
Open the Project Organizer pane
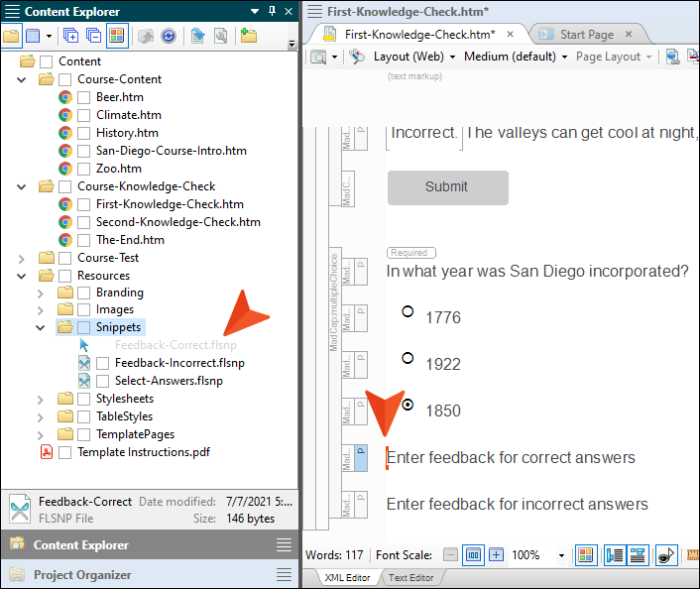click(x=149, y=575)
